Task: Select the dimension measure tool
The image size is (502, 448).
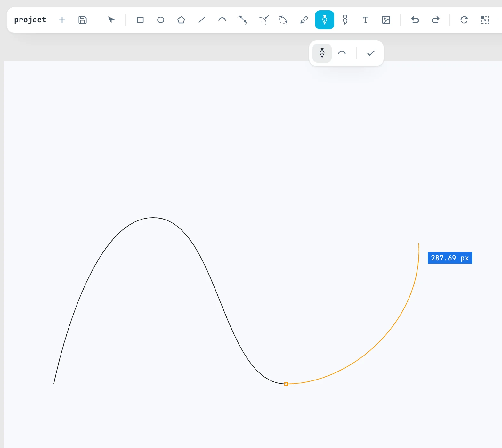Action: point(242,20)
